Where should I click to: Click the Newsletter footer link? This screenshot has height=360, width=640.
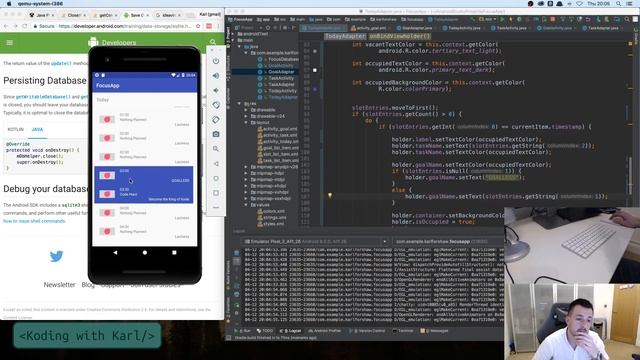point(60,284)
